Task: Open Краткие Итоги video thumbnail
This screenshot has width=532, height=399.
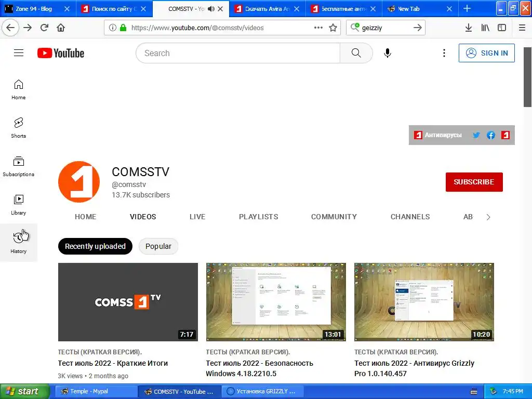Action: (128, 302)
